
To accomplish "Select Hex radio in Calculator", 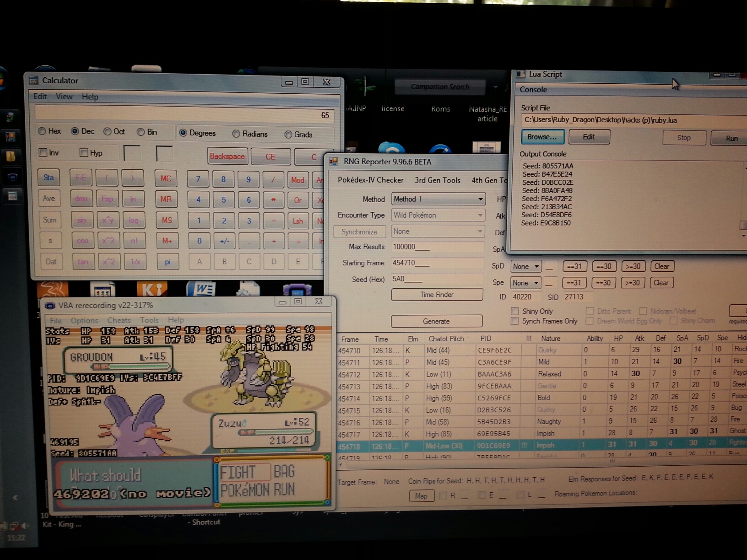I will 42,131.
